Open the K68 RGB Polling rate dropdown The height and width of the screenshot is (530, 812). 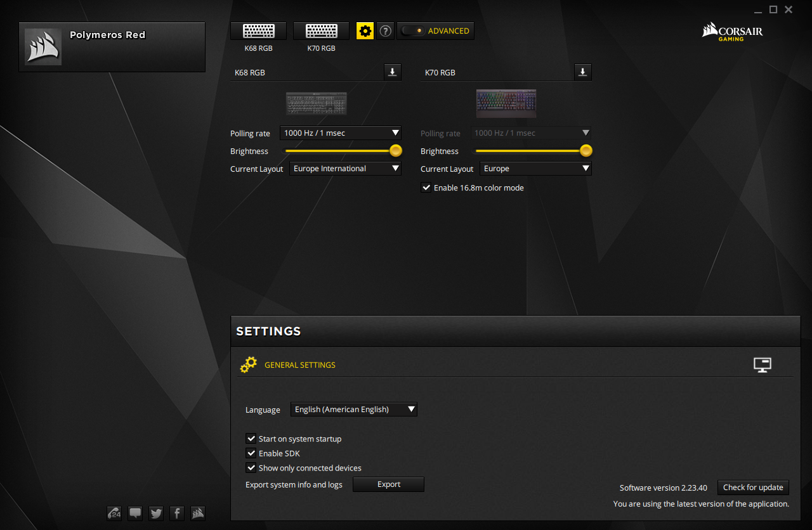pyautogui.click(x=341, y=133)
